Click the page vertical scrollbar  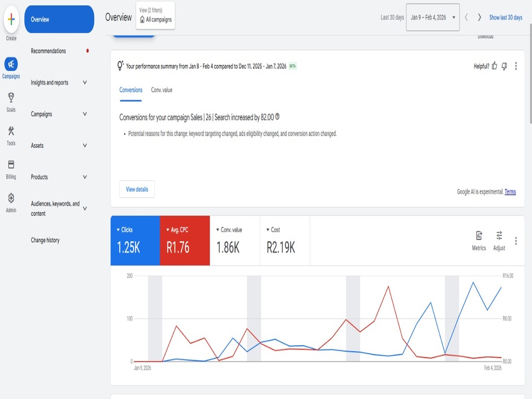tap(530, 73)
